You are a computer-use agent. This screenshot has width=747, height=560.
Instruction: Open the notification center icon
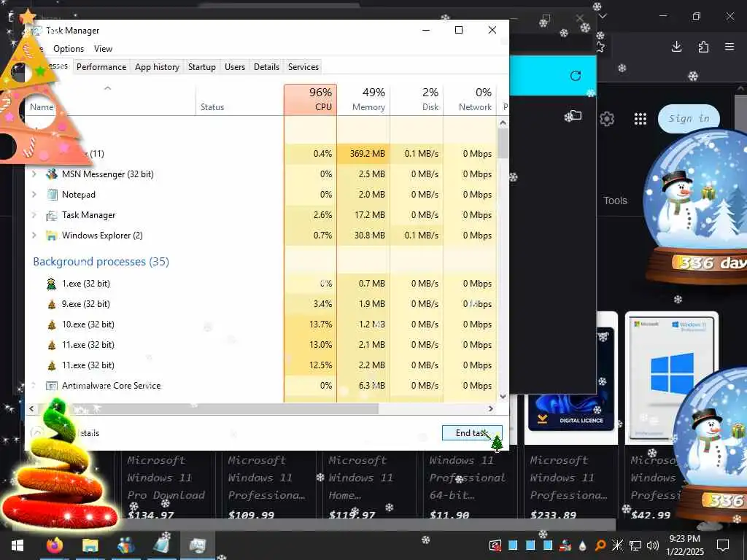click(x=723, y=545)
